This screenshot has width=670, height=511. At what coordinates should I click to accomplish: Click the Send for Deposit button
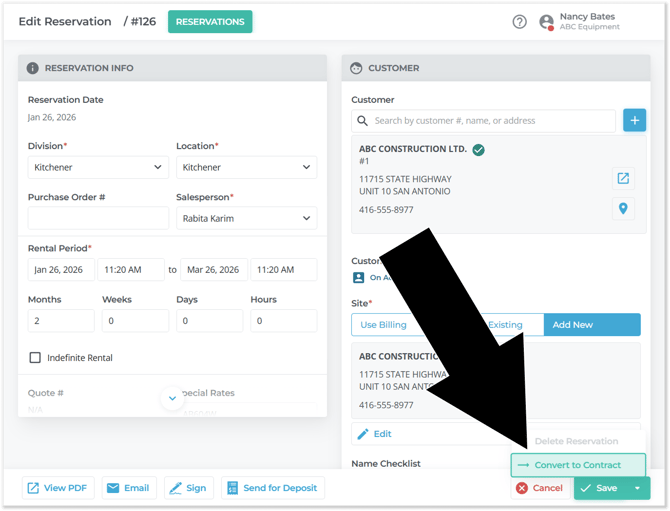272,488
